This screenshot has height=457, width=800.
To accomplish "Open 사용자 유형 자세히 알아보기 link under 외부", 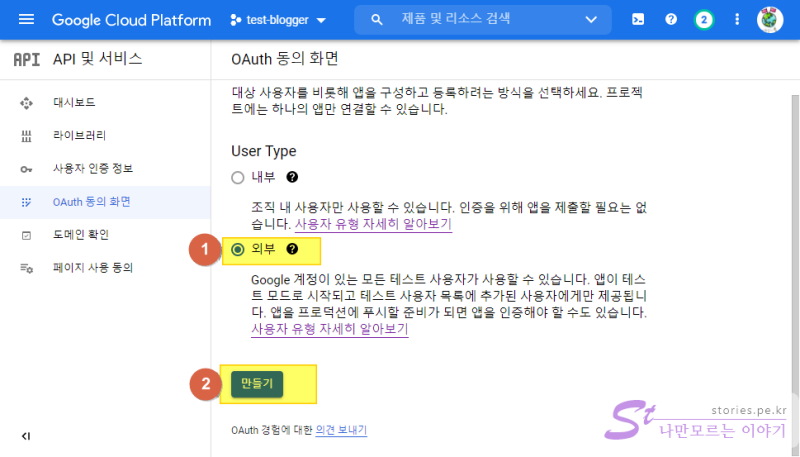I will [330, 329].
